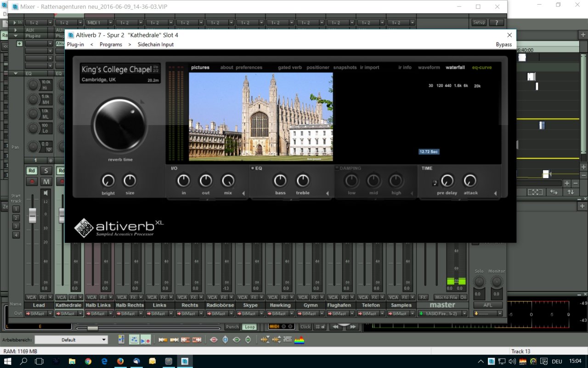
Task: Toggle Solo on channel 1 (Lead)
Action: [x=46, y=171]
